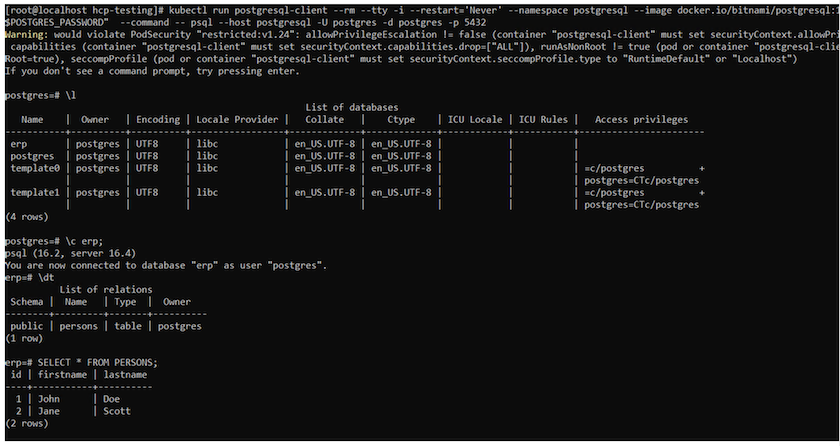Select the 'John' cell

pyautogui.click(x=49, y=398)
